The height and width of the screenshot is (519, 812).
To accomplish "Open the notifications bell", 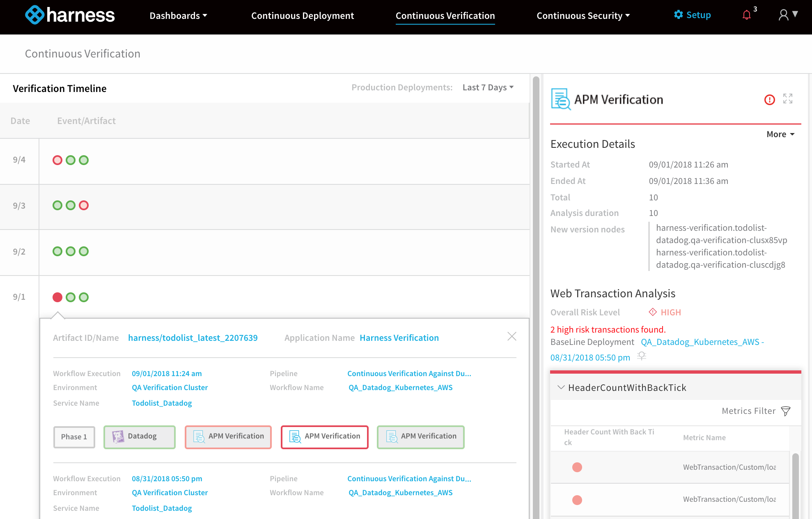I will point(747,15).
